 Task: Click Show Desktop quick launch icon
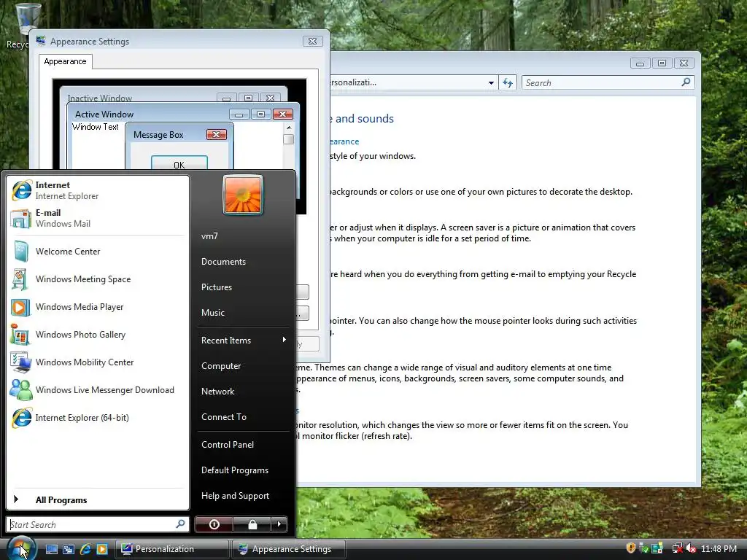pos(52,549)
